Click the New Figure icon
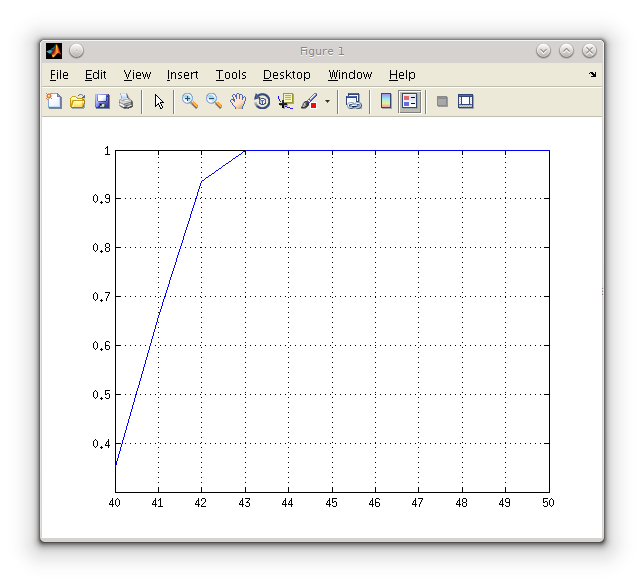 click(x=54, y=101)
